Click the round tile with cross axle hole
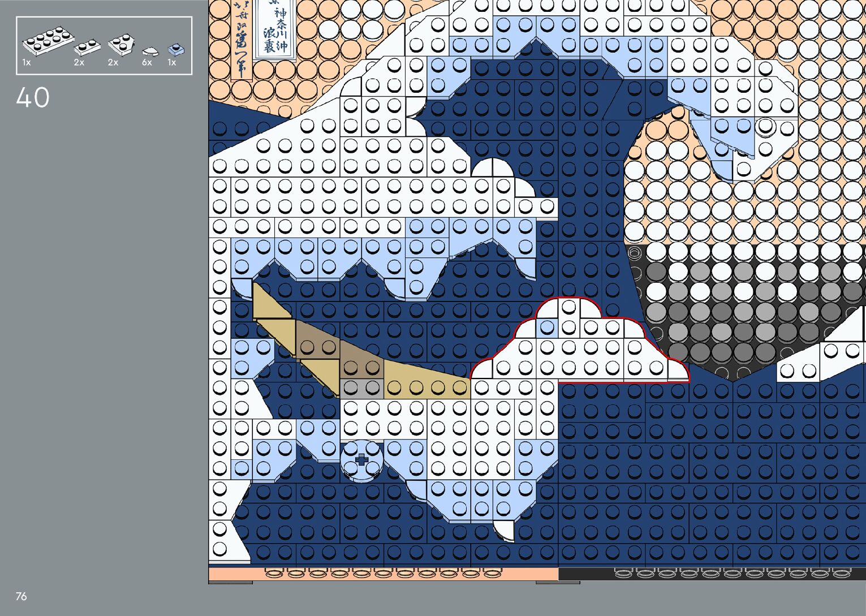The width and height of the screenshot is (866, 616). click(361, 460)
